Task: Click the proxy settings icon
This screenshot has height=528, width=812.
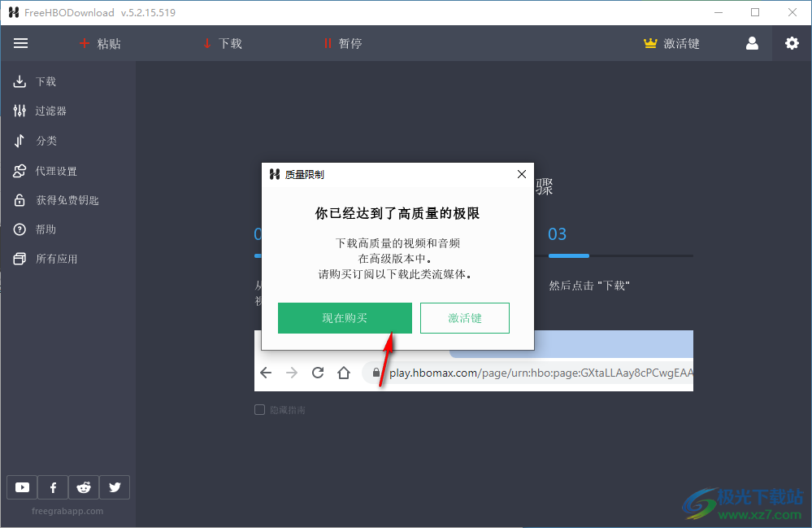Action: click(x=20, y=171)
